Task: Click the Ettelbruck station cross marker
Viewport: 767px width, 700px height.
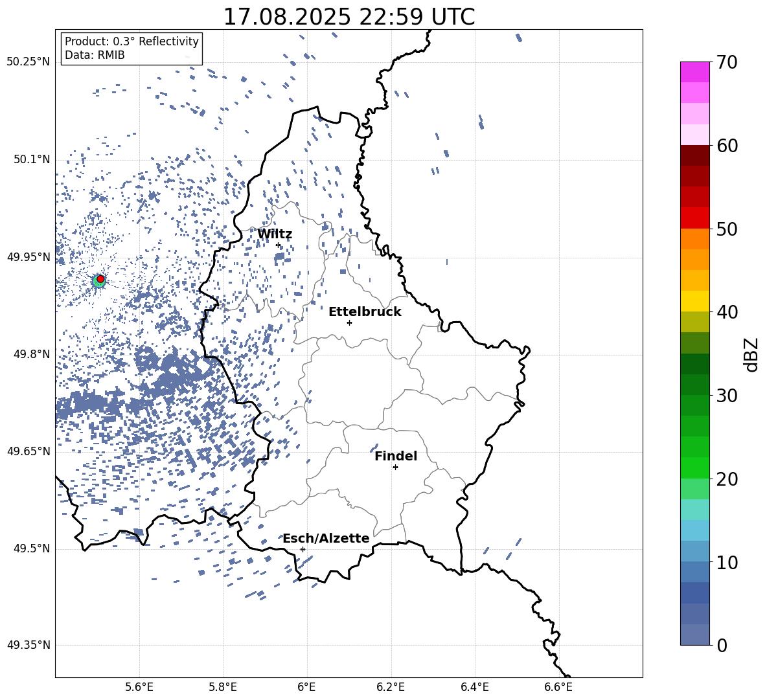Action: click(349, 322)
